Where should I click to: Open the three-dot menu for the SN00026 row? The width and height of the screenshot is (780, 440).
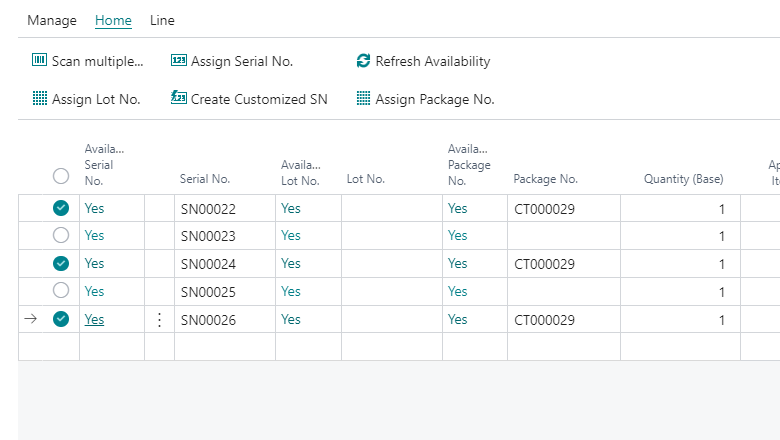click(159, 320)
